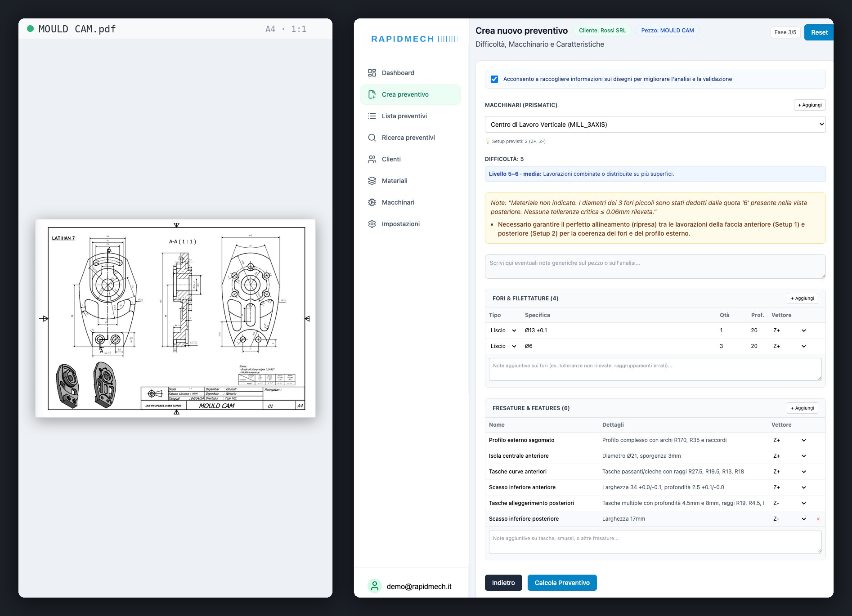
Task: Click the green status dot next to MOULD CAM.pdf
Action: point(31,29)
